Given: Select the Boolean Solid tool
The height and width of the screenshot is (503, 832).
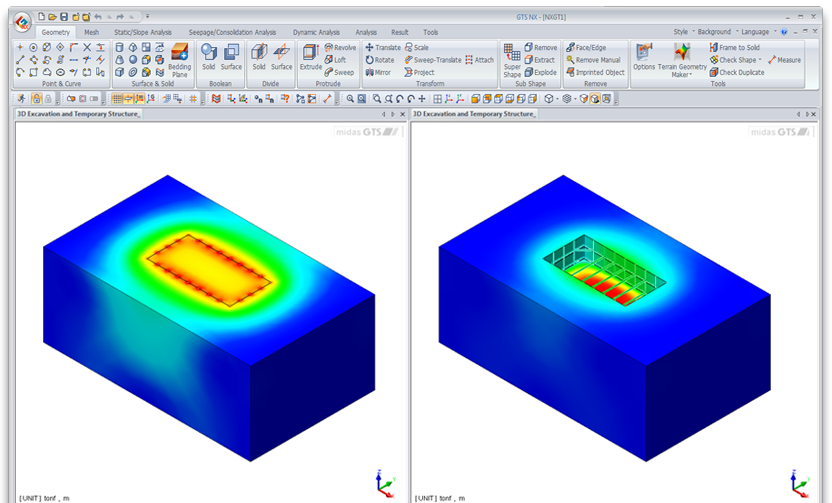Looking at the screenshot, I should pyautogui.click(x=208, y=56).
